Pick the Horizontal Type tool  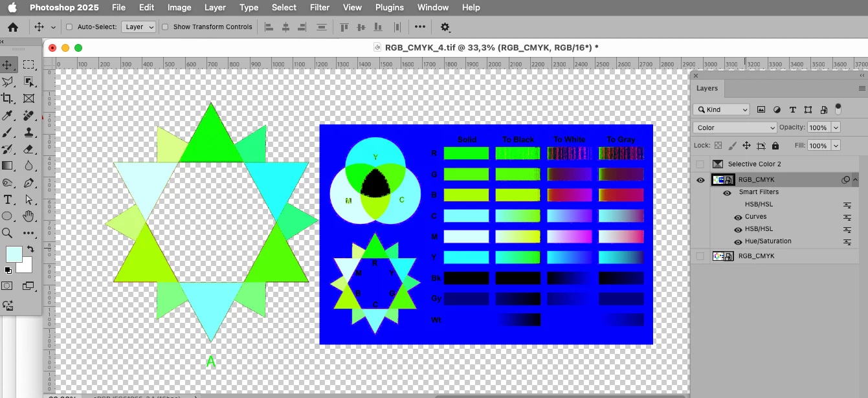[x=8, y=199]
